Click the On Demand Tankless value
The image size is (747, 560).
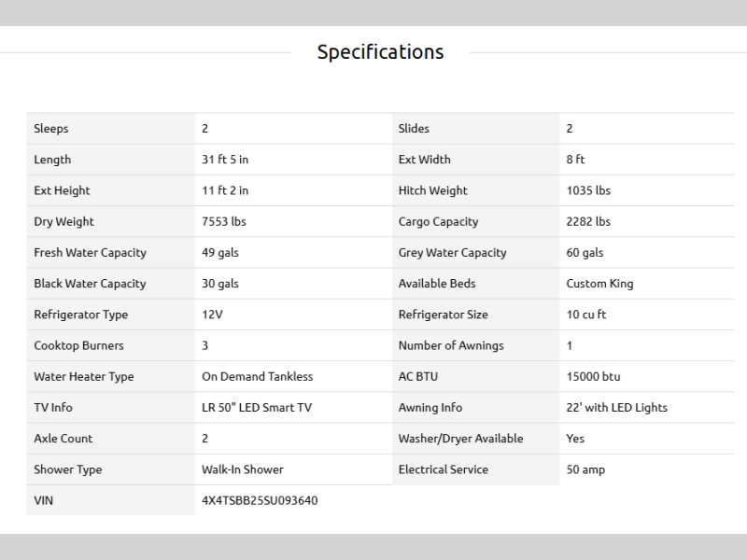coord(258,376)
